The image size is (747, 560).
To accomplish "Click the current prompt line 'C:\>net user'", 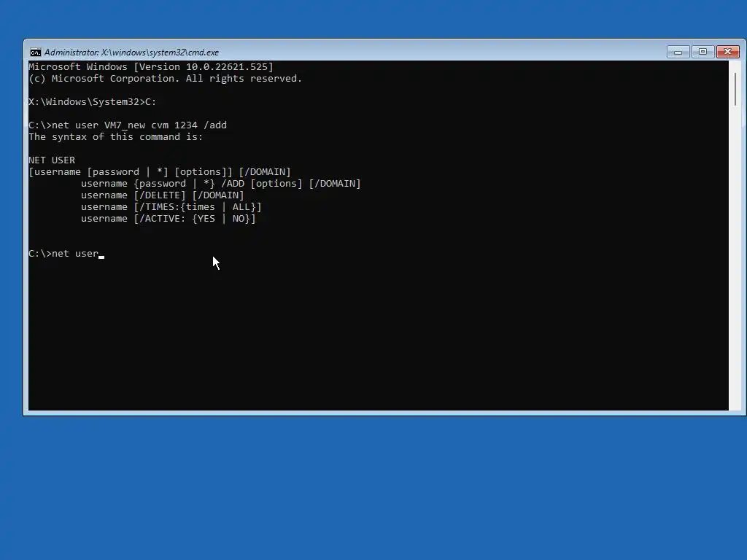I will click(66, 254).
